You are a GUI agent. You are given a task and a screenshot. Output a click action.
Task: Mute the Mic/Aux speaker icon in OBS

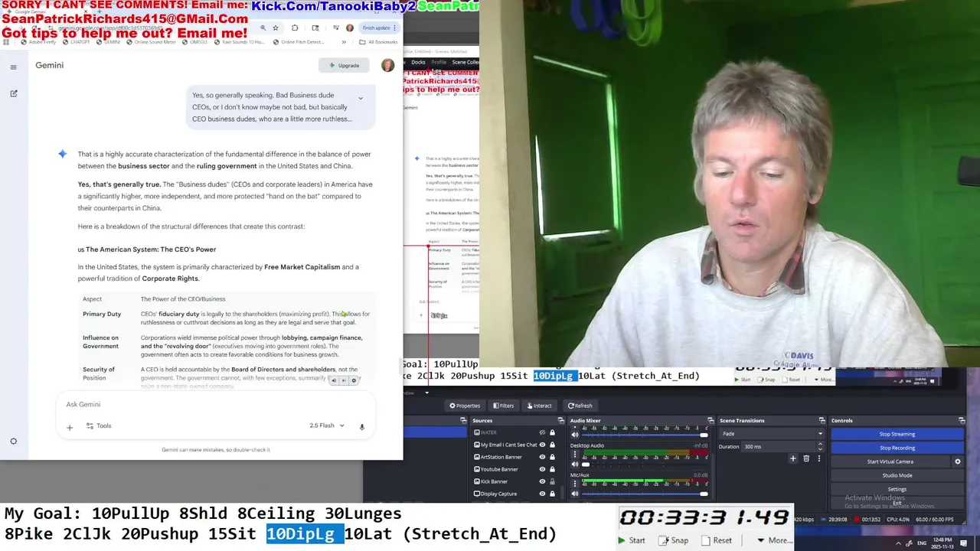tap(575, 494)
